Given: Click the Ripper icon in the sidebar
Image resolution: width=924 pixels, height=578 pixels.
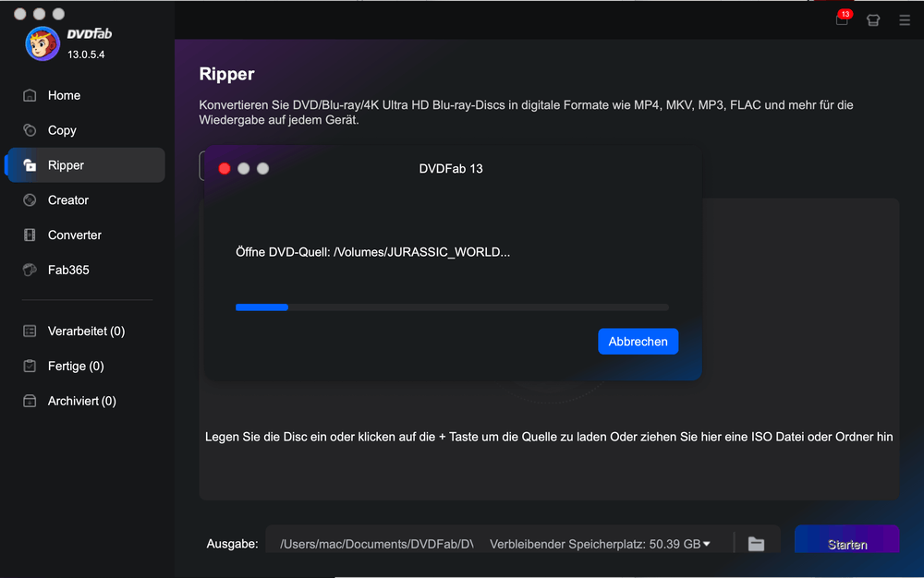Looking at the screenshot, I should pos(30,165).
